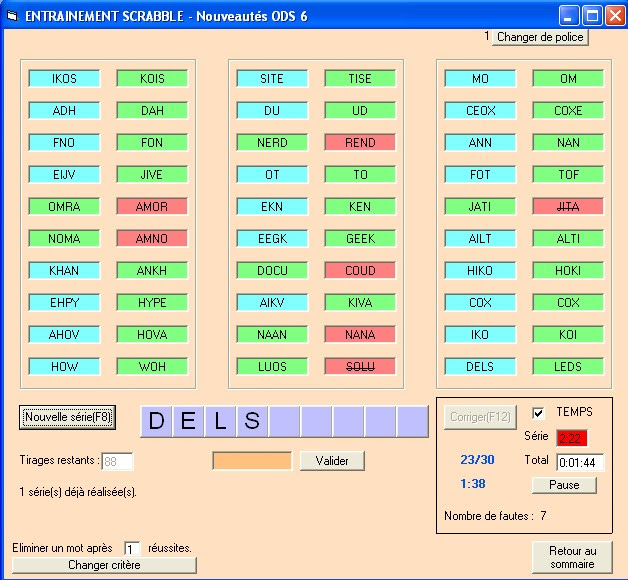628x580 pixels.
Task: Select the green OM tile
Action: (568, 79)
